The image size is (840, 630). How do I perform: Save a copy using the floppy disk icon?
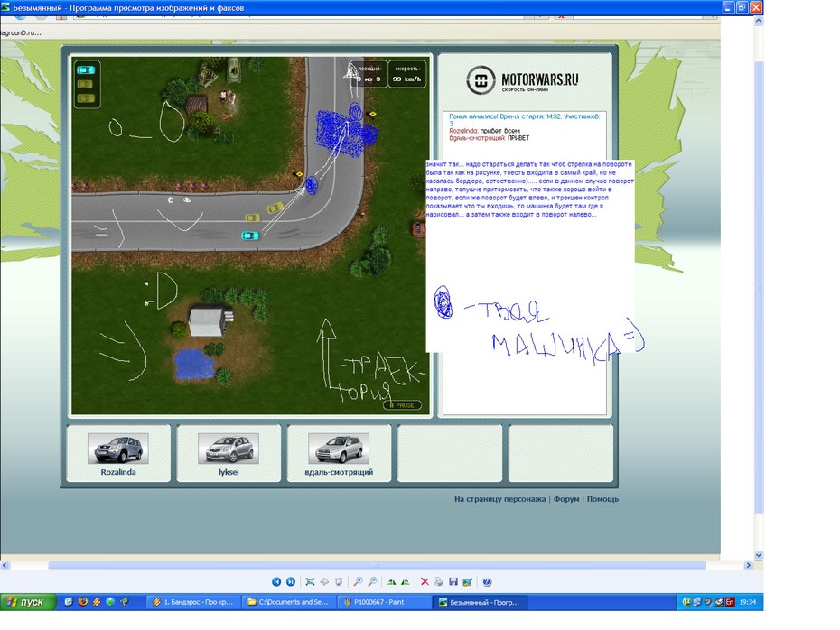453,582
